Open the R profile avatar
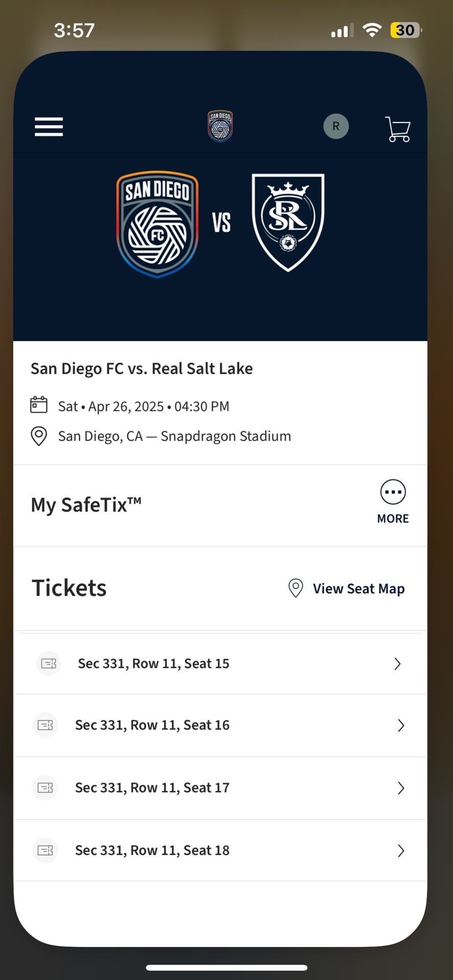 click(336, 126)
